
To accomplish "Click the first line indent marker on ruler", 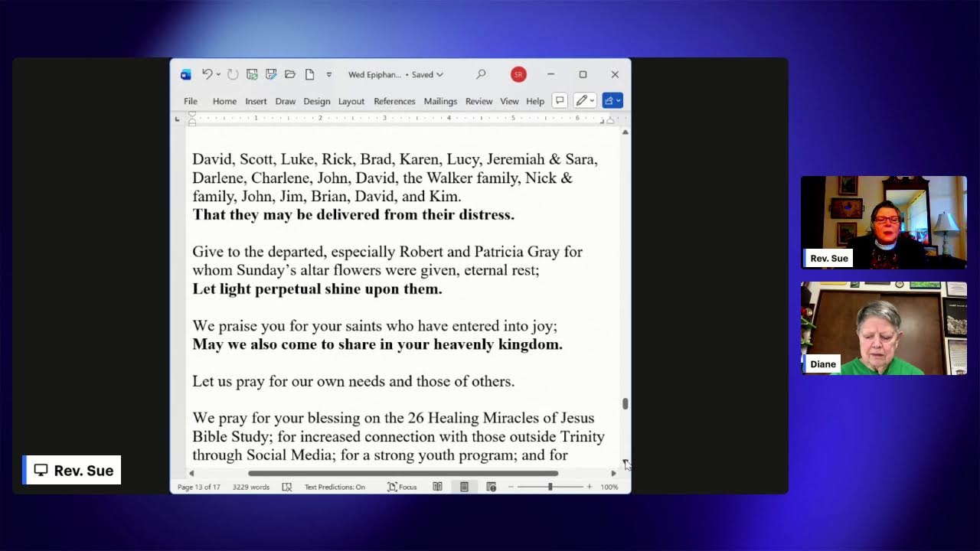I will click(x=192, y=115).
